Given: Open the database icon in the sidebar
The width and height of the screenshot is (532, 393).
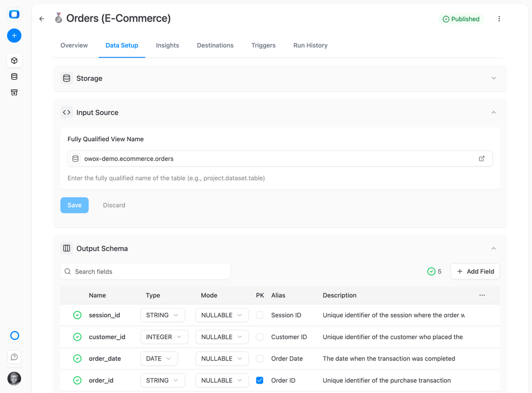Looking at the screenshot, I should point(14,77).
